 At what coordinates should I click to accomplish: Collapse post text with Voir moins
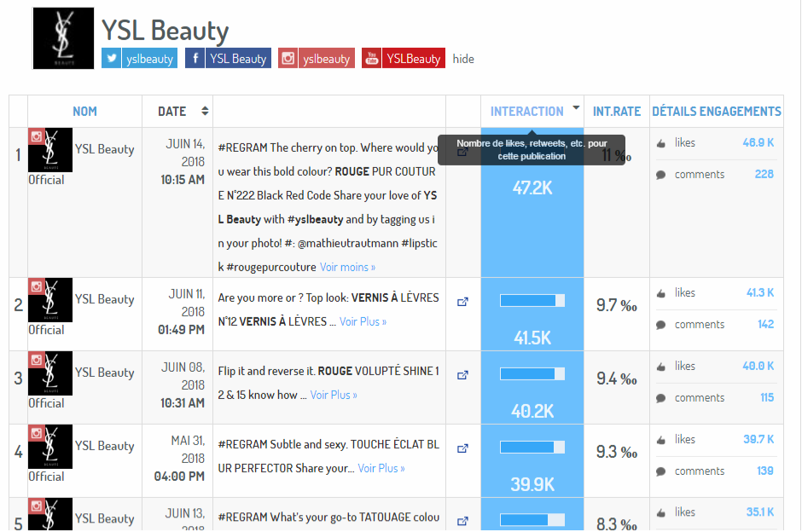pos(347,267)
